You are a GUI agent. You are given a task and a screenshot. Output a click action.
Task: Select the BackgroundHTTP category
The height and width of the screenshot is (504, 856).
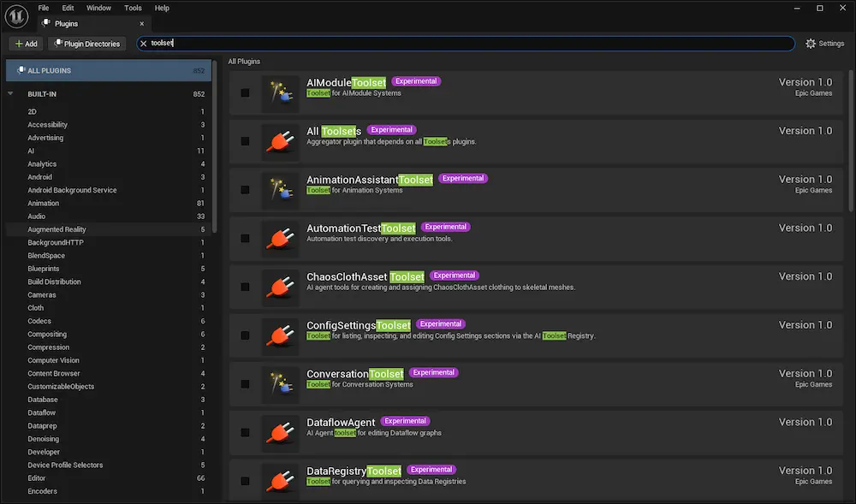click(109, 242)
